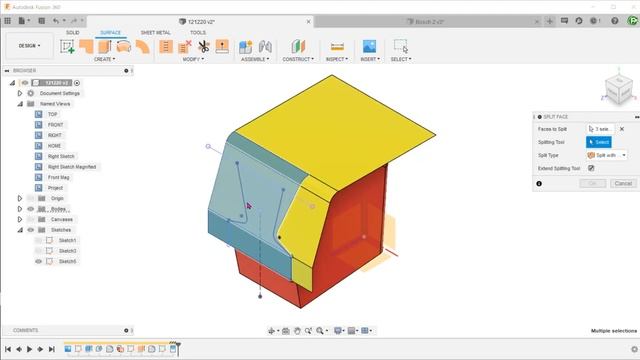Click the Save icon in top bar

click(x=42, y=21)
